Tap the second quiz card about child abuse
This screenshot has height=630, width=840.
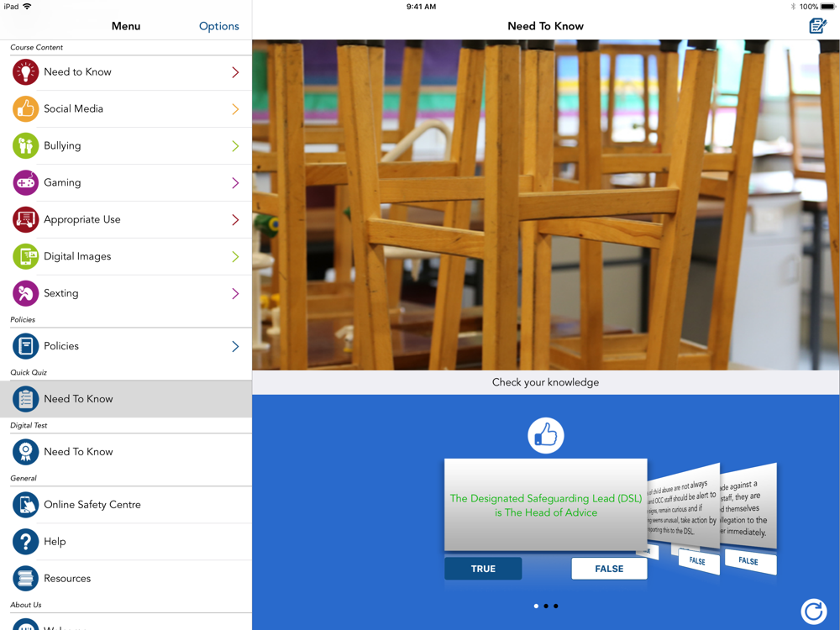click(x=682, y=507)
